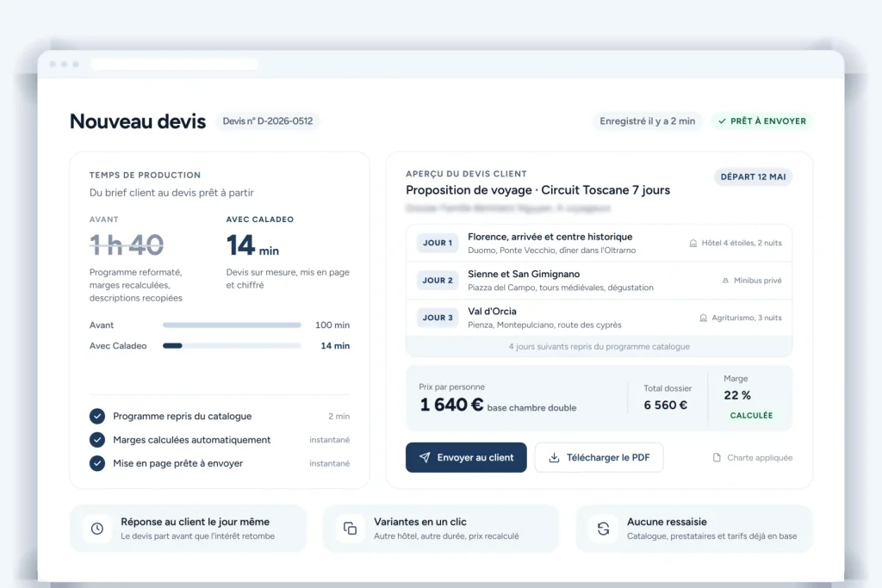This screenshot has height=588, width=882.
Task: Click the 1 640 € price per person
Action: (x=451, y=405)
